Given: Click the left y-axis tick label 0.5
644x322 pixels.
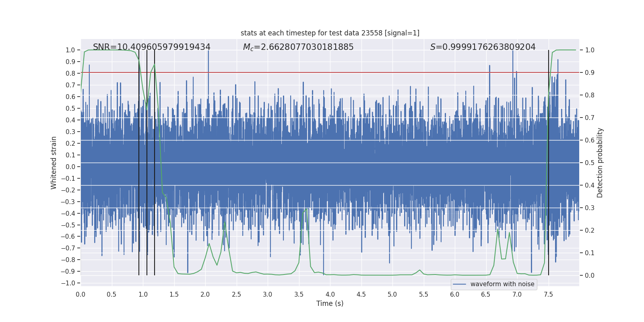Looking at the screenshot, I should (x=70, y=108).
